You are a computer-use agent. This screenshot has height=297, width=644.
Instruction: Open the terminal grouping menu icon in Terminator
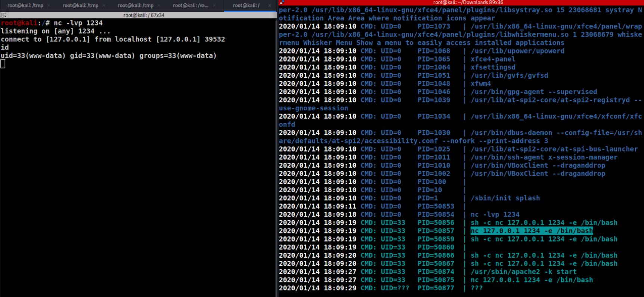pos(4,15)
